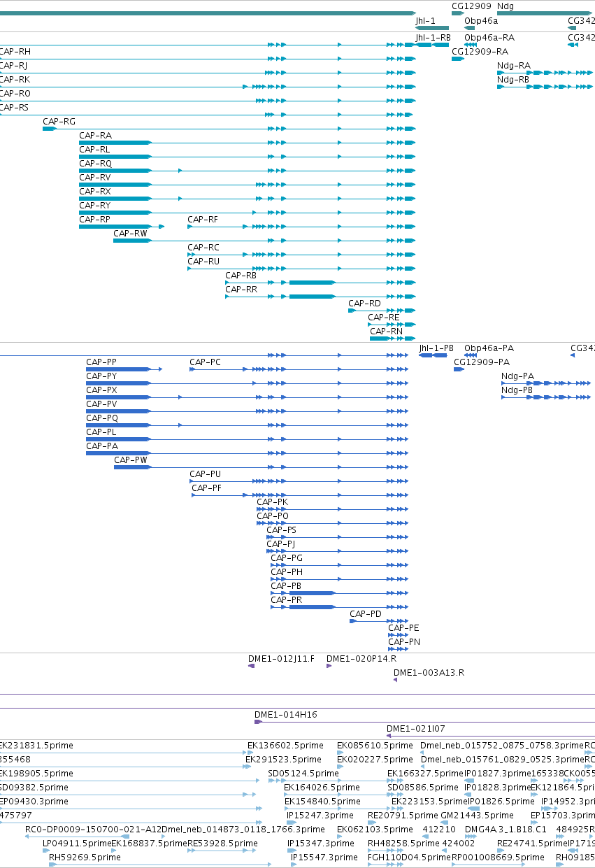The image size is (595, 868).
Task: Select the Ndg-PB CDS label
Action: 517,390
